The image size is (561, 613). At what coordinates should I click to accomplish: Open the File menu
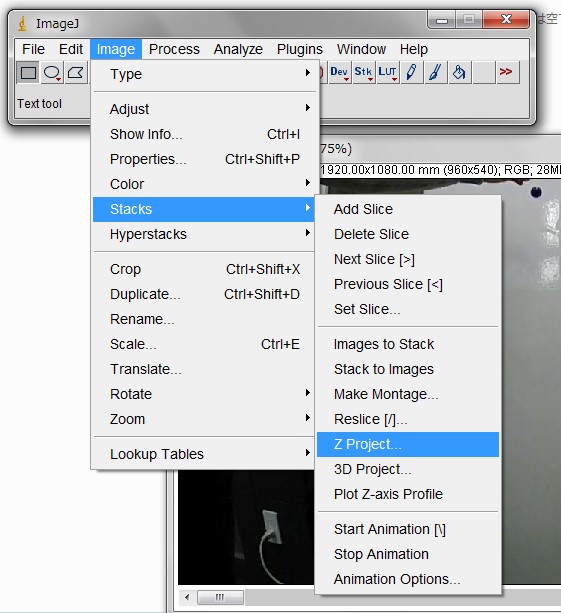tap(33, 49)
